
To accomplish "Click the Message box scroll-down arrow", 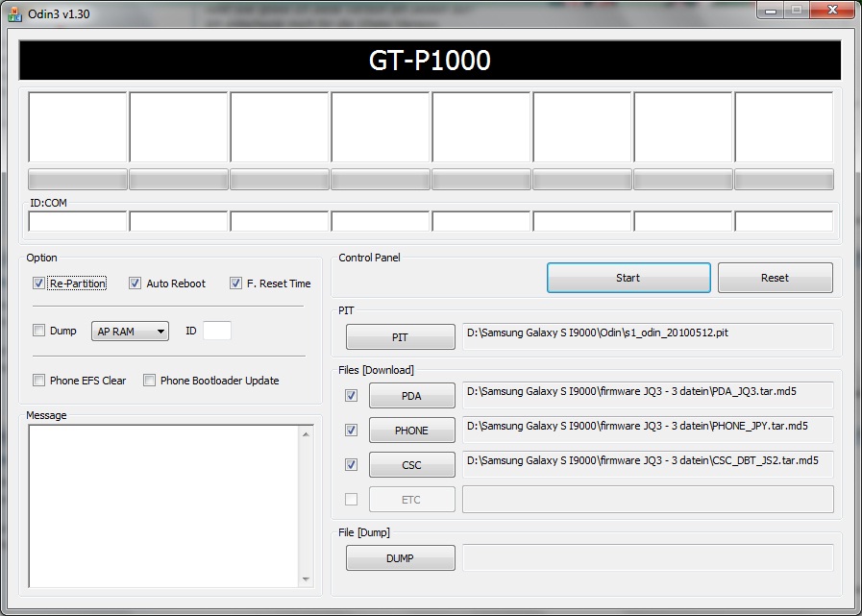I will click(x=307, y=579).
